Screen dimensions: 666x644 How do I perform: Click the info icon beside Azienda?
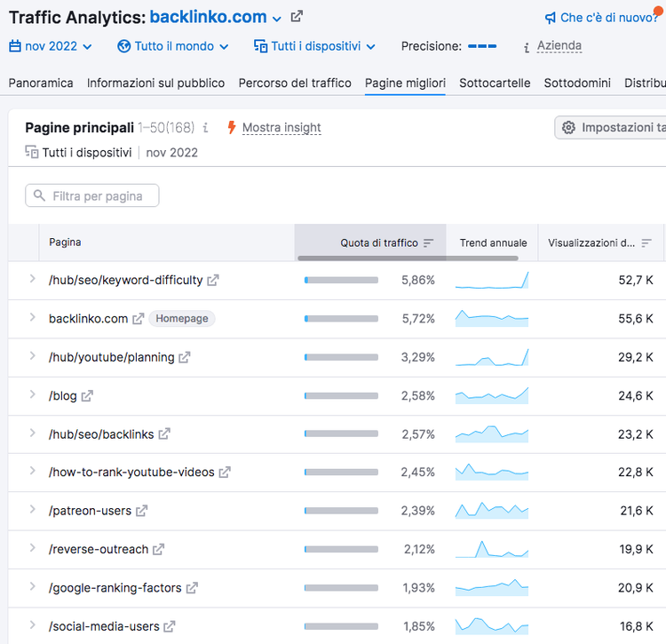click(527, 48)
